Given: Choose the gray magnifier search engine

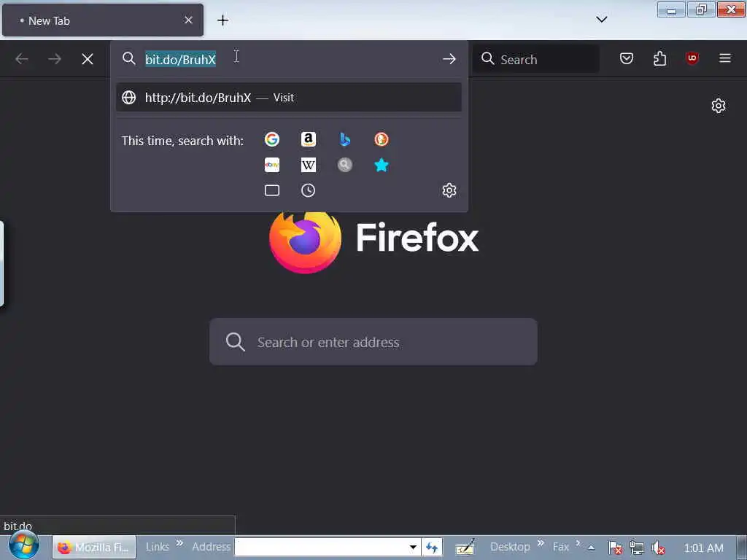Looking at the screenshot, I should pos(345,166).
